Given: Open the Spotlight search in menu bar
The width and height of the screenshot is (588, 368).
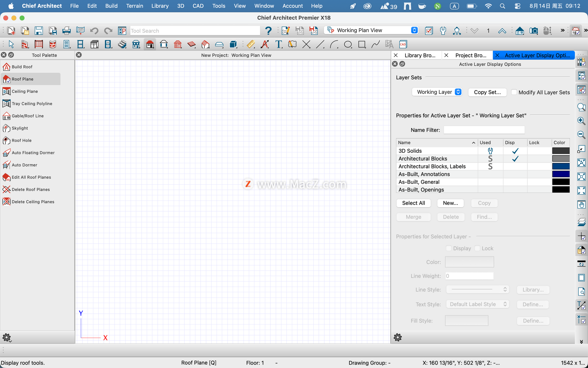Looking at the screenshot, I should pos(502,6).
